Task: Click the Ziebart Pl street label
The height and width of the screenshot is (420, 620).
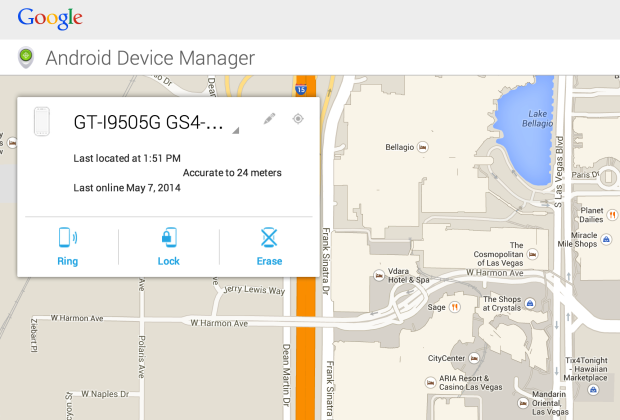Action: point(34,335)
